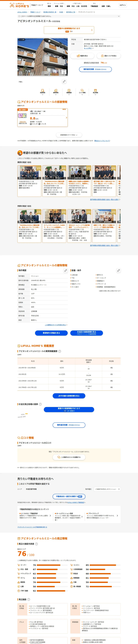Open the 杉並区の価格相場を見る button
The image size is (138, 644).
[x=86, y=333]
